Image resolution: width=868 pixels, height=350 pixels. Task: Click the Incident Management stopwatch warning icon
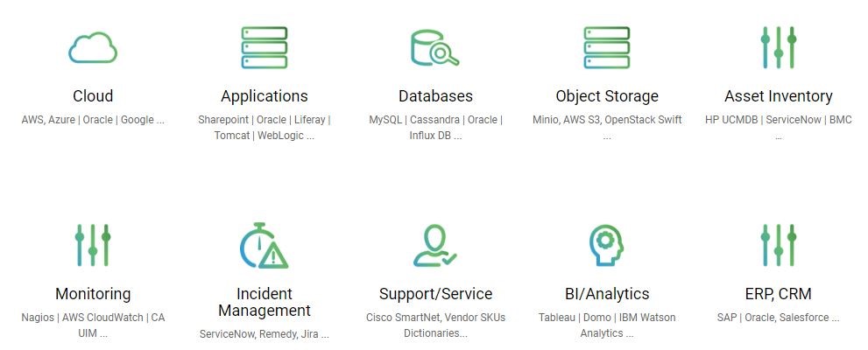pyautogui.click(x=264, y=245)
